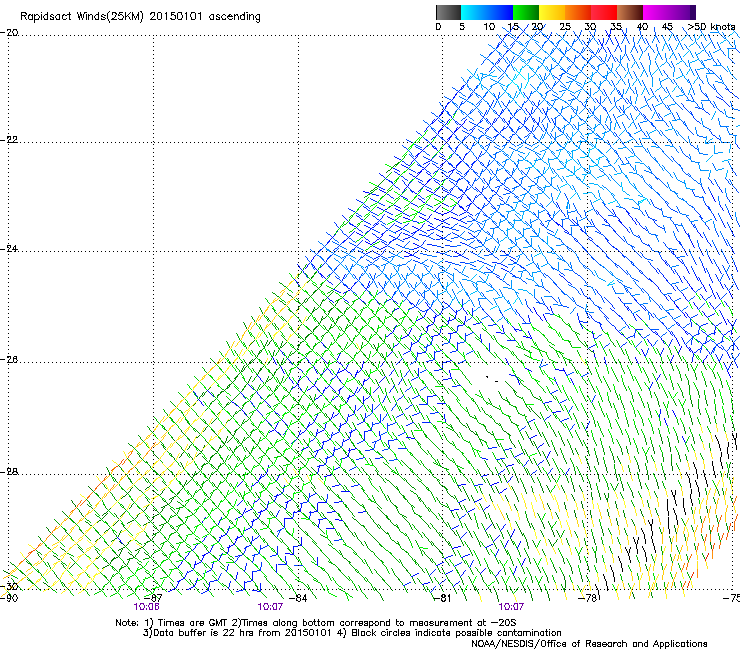Click the 'NOAA/NESDIS/Office of Research and Applications' credit

coord(589,644)
